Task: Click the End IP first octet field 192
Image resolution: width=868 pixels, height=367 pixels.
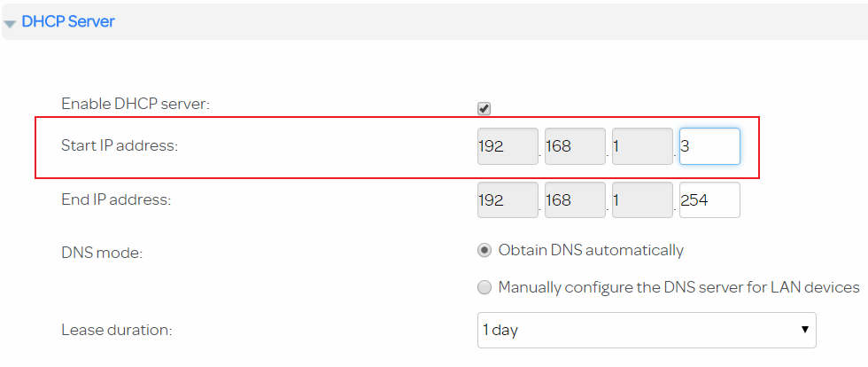Action: (x=508, y=200)
